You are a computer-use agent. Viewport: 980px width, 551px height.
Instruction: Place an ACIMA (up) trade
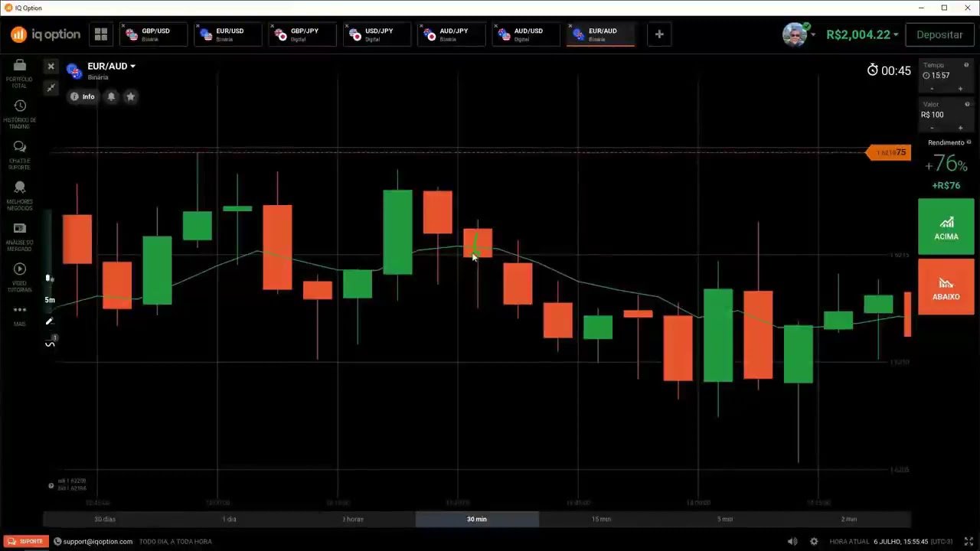pos(946,227)
